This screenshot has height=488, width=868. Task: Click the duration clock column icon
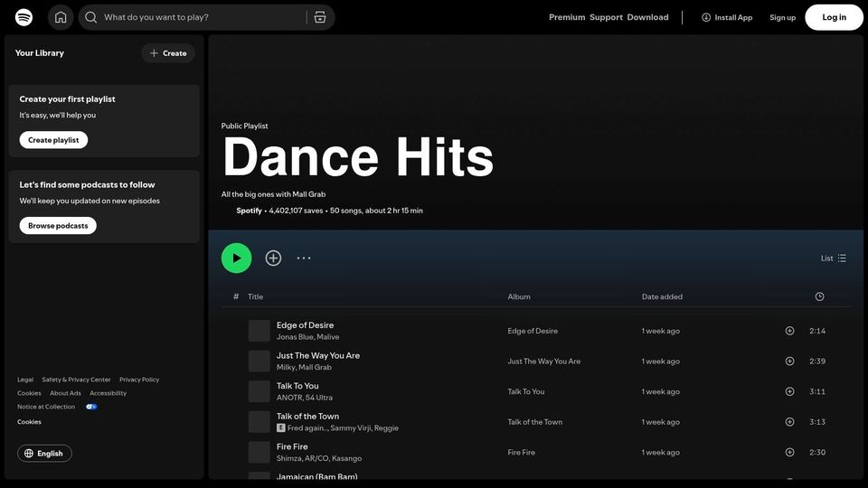(x=820, y=296)
